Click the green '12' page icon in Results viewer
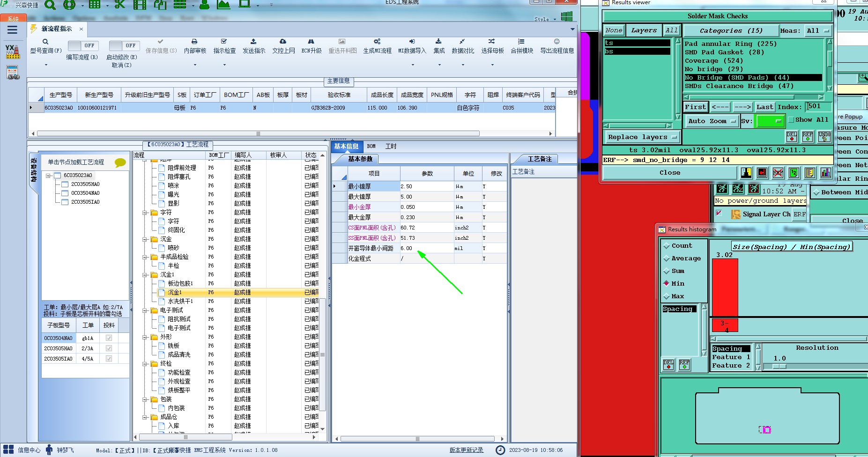 tap(794, 173)
